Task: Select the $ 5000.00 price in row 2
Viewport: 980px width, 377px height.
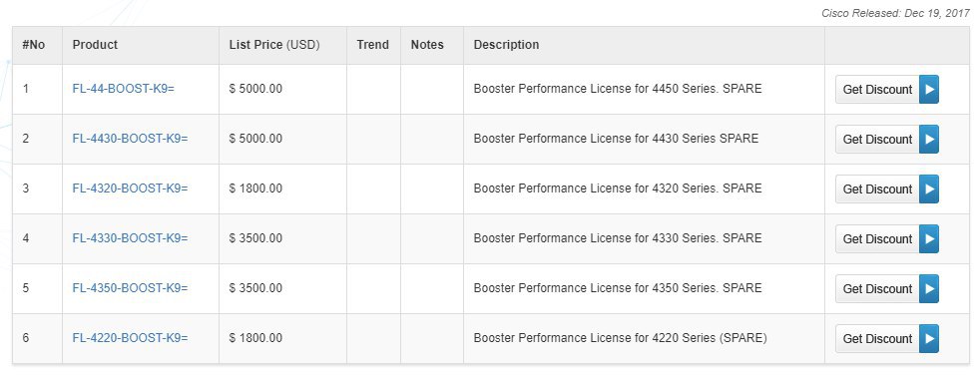Action: pos(255,139)
